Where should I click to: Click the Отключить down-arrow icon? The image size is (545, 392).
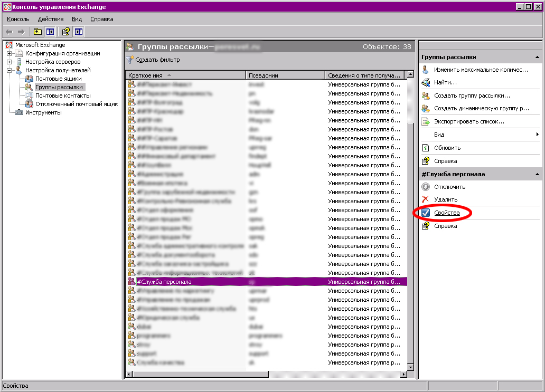(426, 187)
